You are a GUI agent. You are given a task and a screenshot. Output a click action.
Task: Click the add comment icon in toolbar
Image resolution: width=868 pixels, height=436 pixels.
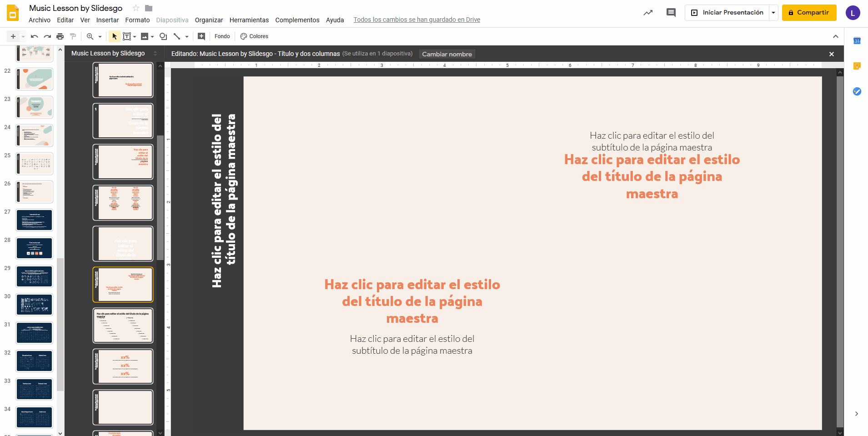point(201,36)
